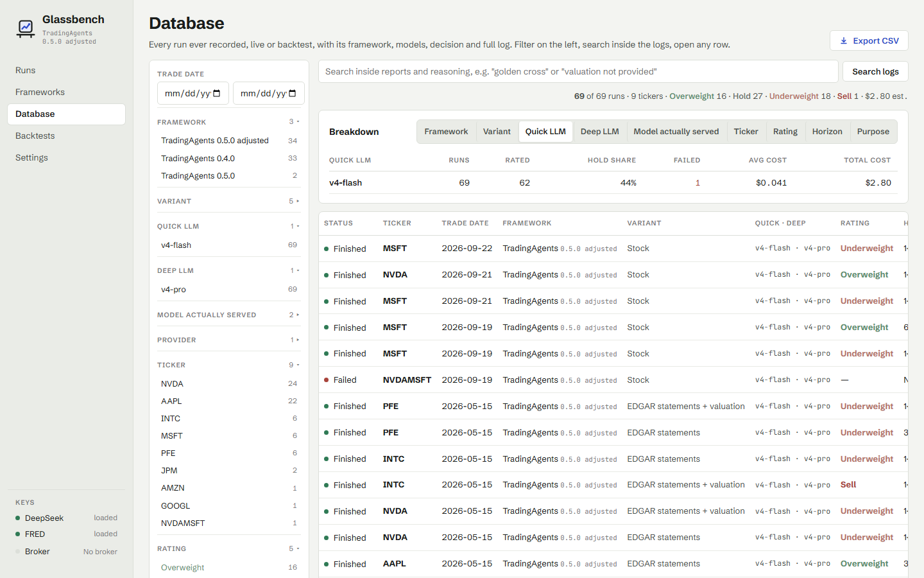Collapse the Deep LLM filter section

point(228,270)
